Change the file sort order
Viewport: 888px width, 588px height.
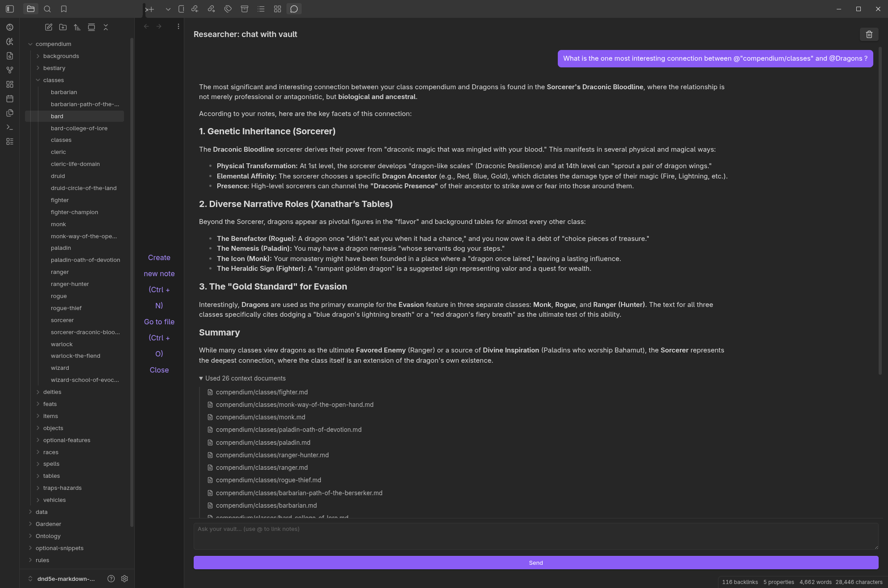point(77,27)
